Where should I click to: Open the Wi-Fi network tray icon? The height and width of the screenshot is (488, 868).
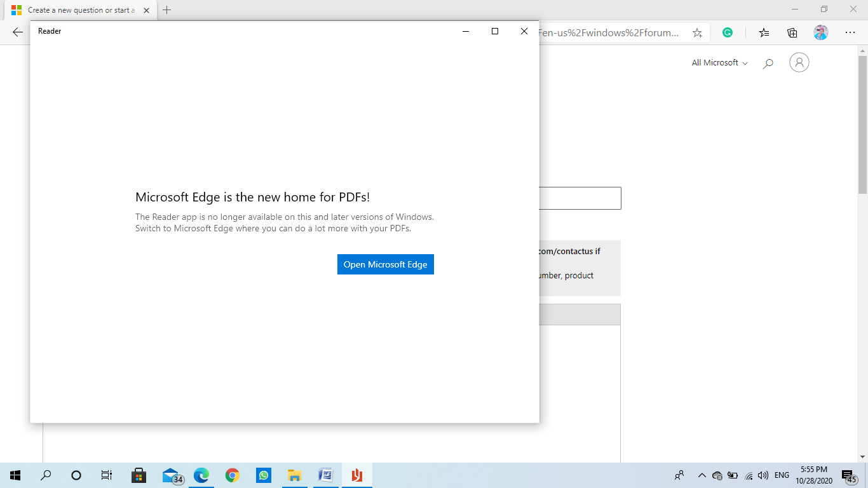749,475
